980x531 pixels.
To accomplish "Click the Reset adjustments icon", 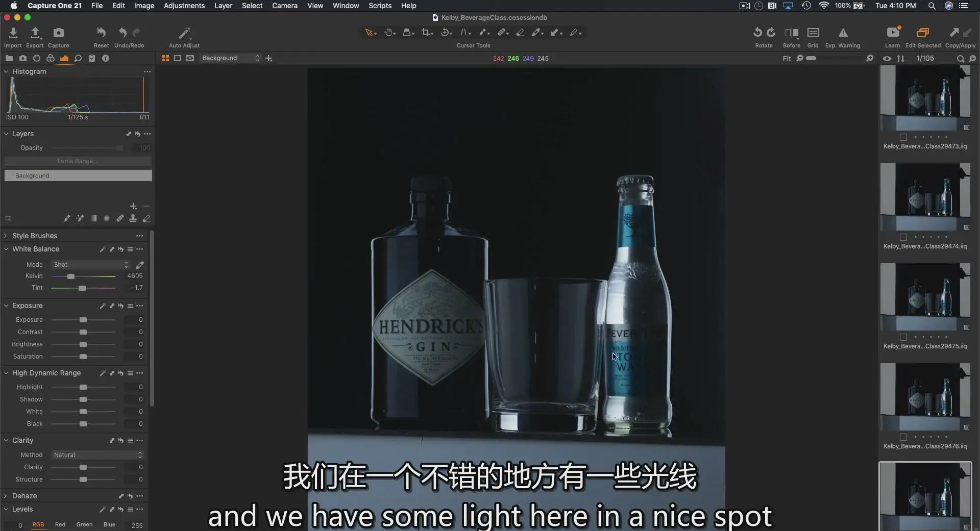I will click(x=101, y=33).
